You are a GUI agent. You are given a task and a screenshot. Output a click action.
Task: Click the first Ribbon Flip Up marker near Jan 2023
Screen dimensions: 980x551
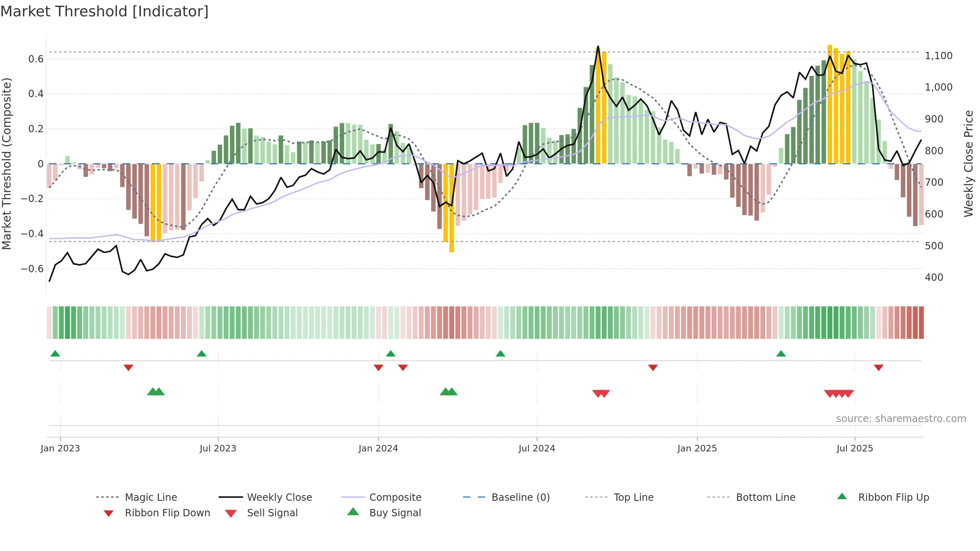[x=55, y=353]
